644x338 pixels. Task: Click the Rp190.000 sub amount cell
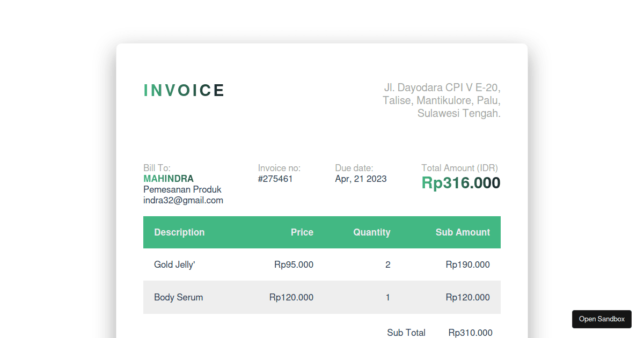[467, 264]
